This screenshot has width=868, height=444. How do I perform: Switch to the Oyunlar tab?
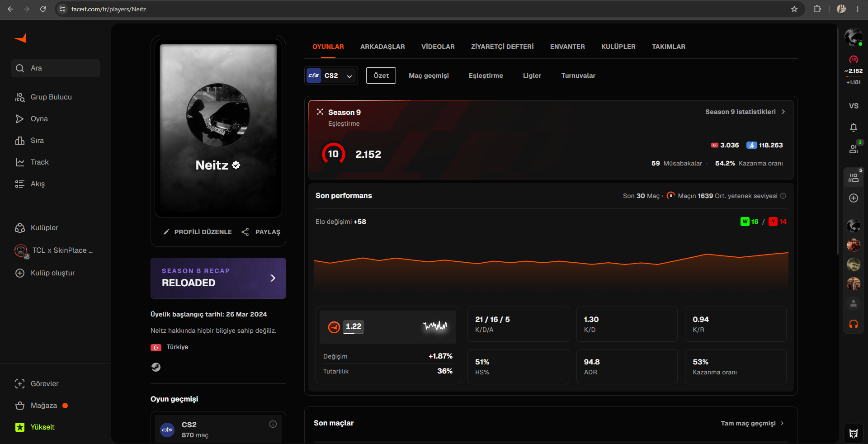tap(328, 47)
